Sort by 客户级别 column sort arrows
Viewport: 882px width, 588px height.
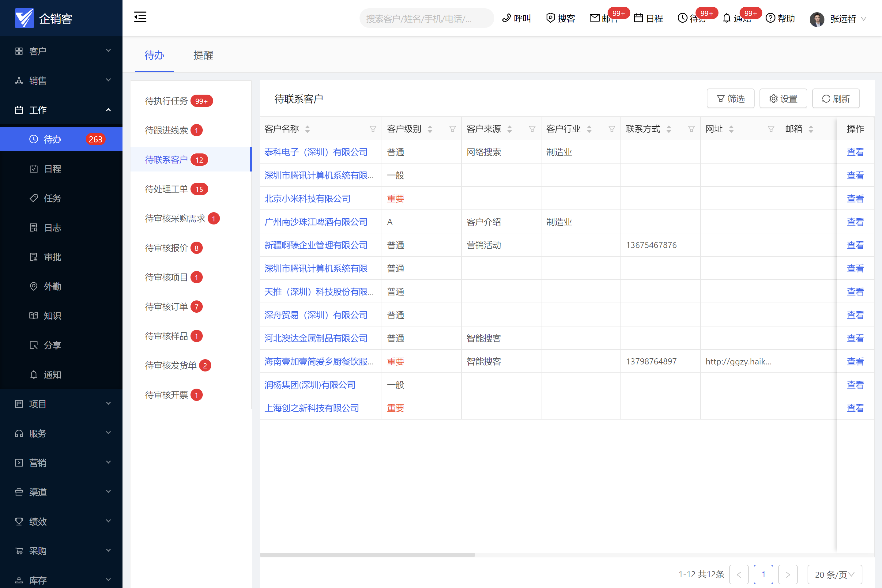[x=430, y=129]
